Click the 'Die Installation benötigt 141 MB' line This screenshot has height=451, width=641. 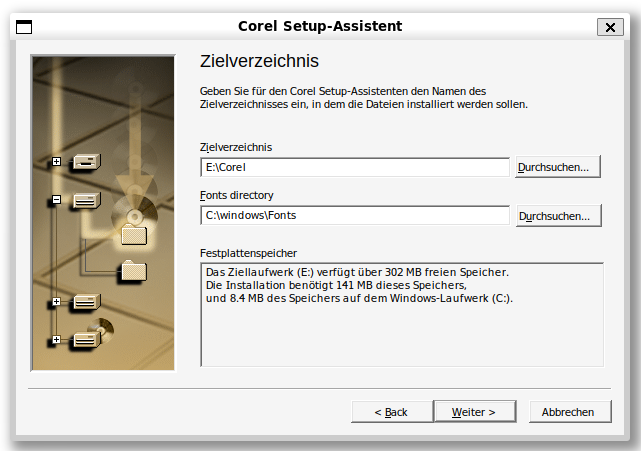coord(336,285)
